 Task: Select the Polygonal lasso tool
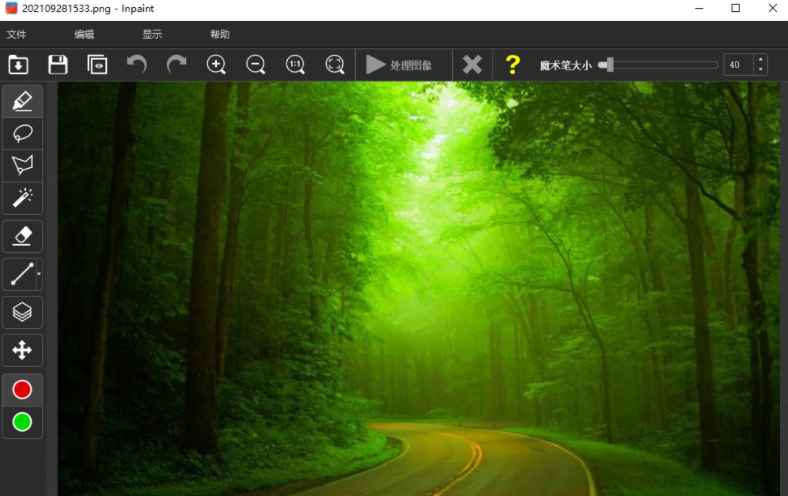tap(22, 165)
